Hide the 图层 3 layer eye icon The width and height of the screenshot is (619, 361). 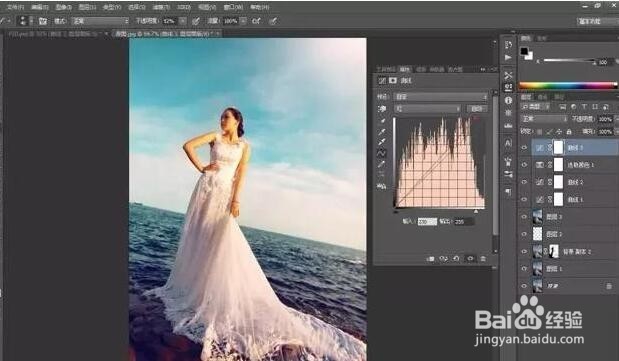(x=524, y=217)
